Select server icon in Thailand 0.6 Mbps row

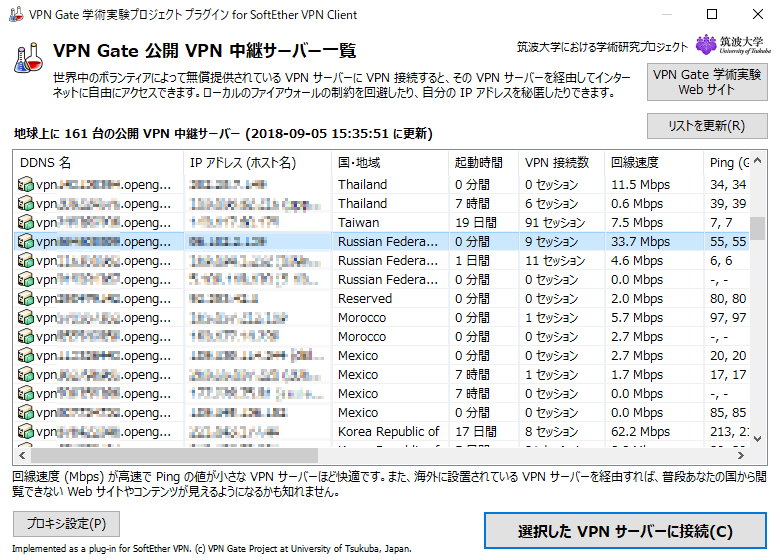point(25,203)
